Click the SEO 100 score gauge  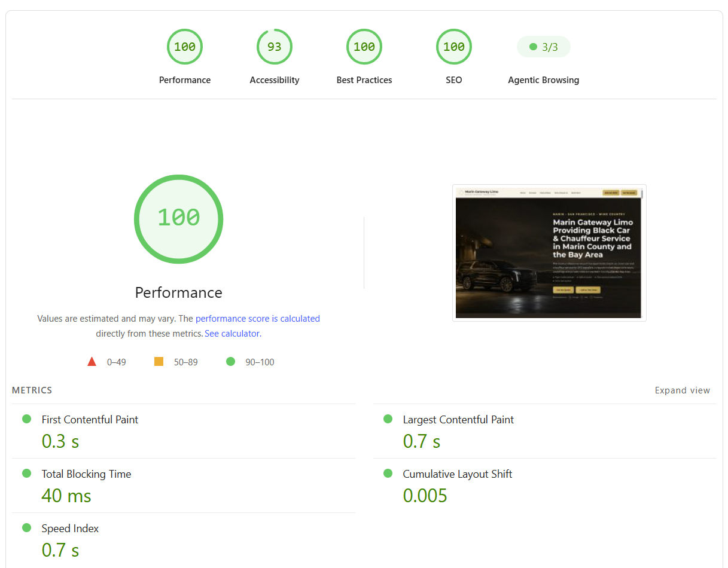point(454,47)
